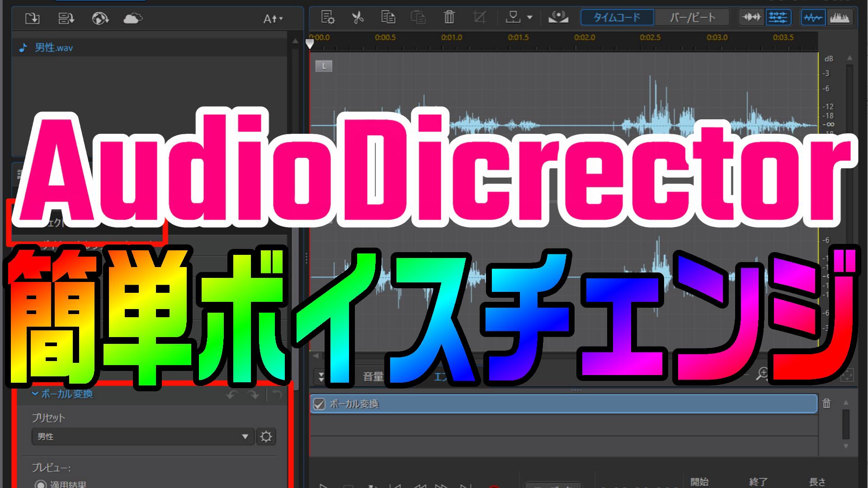
Task: Click the effect list scrollbar thumb
Action: (x=845, y=424)
